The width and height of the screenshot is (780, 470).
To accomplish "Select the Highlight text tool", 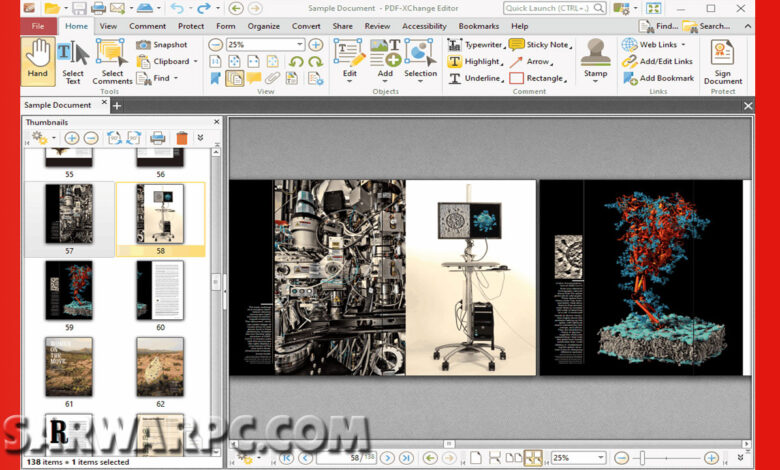I will pos(476,62).
